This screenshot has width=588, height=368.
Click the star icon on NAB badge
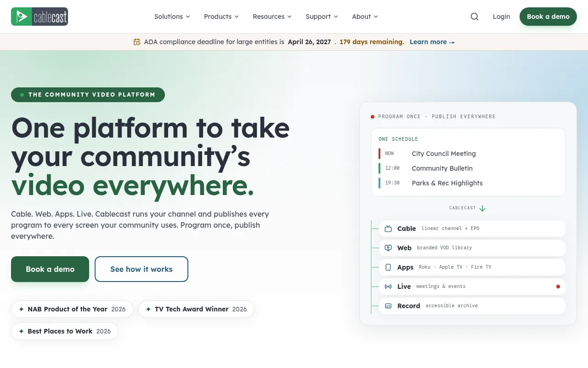(x=21, y=309)
